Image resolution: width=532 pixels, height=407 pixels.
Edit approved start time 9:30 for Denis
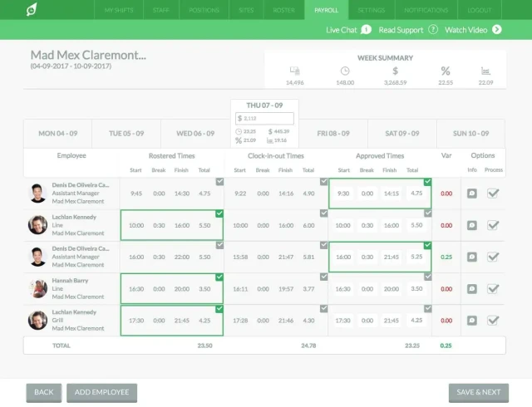343,194
